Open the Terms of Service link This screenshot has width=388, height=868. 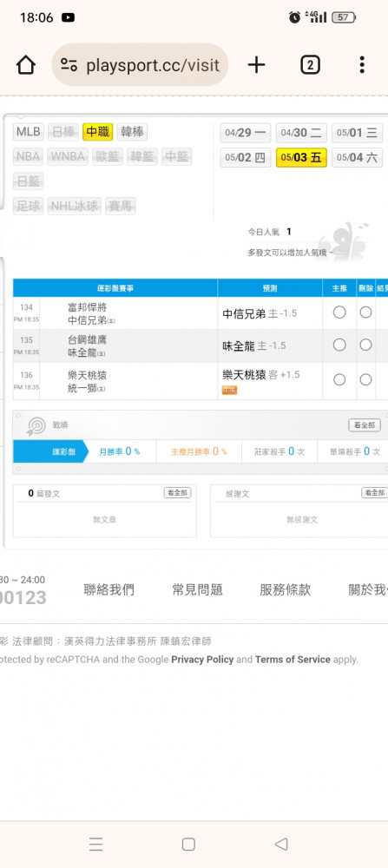[293, 660]
